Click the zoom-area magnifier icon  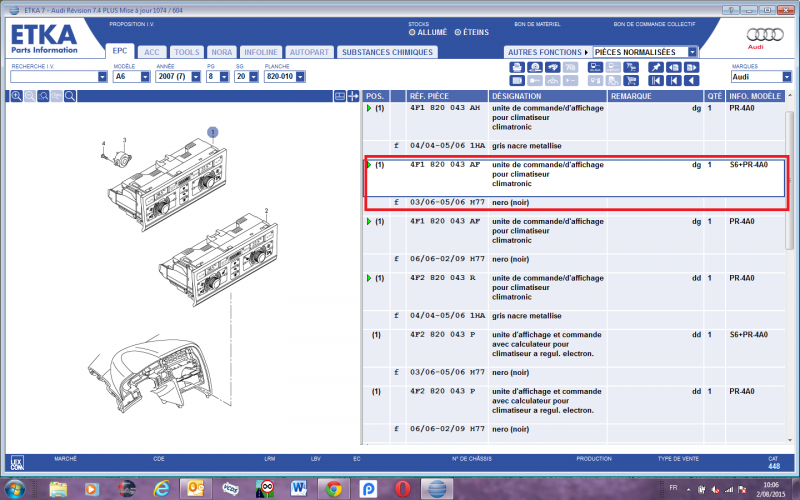(43, 96)
